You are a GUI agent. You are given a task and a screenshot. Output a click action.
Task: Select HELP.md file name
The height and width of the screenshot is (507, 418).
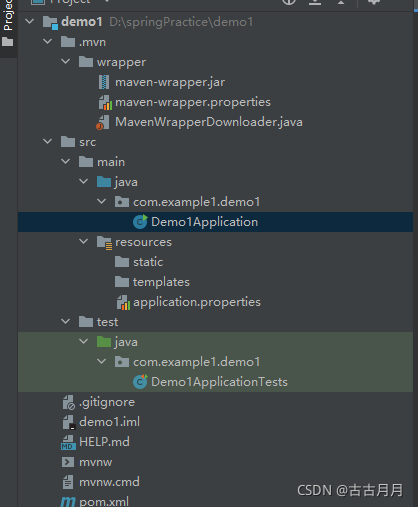(x=104, y=442)
